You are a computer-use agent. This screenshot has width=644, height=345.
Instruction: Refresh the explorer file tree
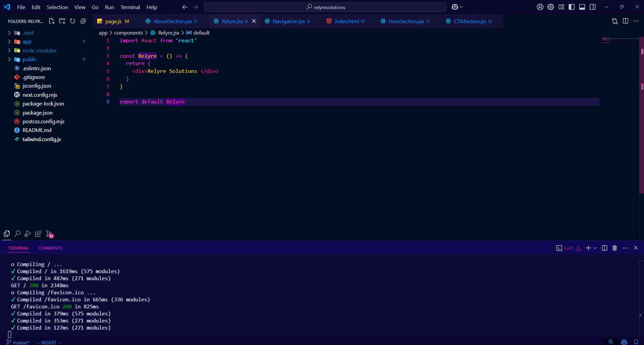click(73, 21)
